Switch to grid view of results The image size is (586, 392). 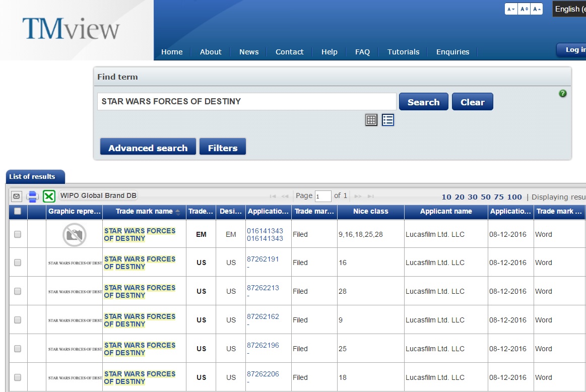371,119
